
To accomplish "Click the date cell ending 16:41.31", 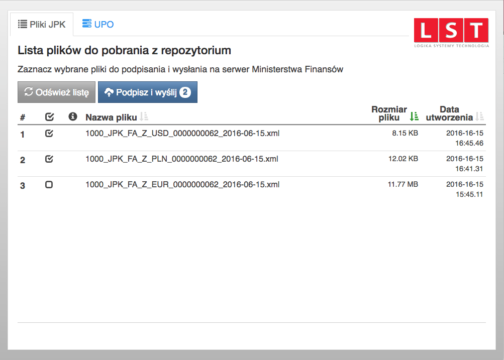I will point(465,164).
